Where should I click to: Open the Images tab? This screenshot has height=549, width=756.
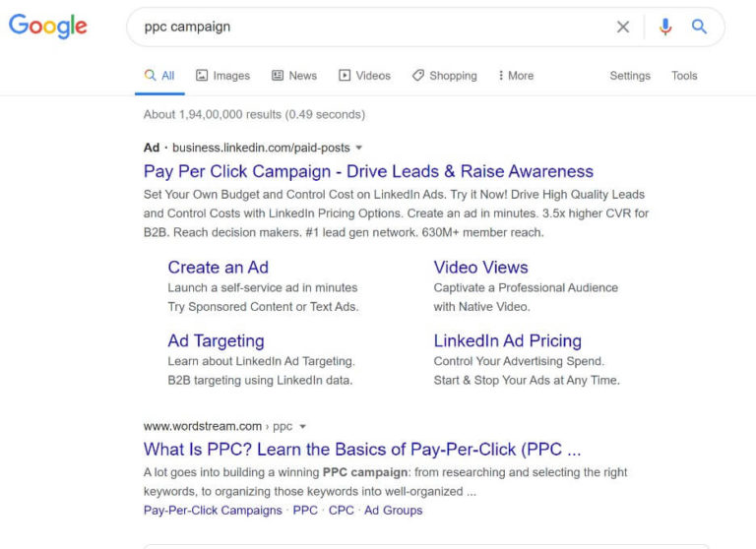[x=222, y=76]
